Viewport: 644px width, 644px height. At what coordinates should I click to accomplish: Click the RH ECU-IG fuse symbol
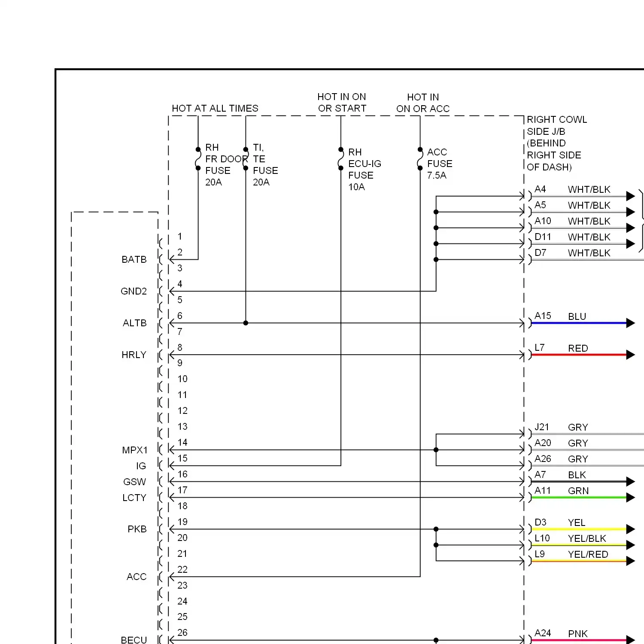coord(341,159)
